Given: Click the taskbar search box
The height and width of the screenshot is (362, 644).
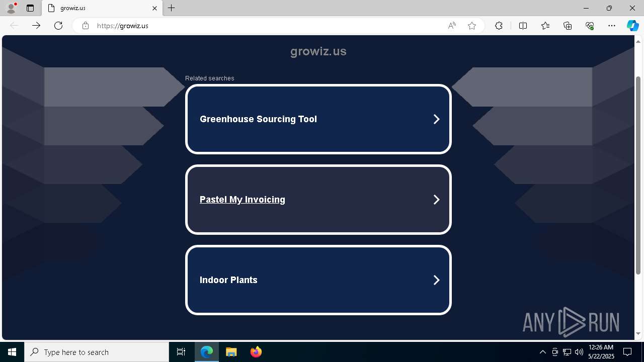Looking at the screenshot, I should point(97,352).
